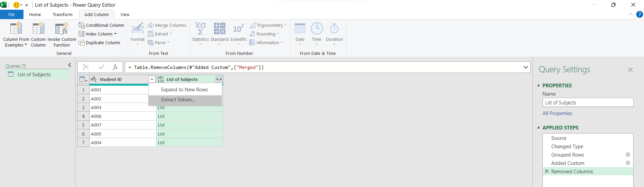Click the A001 cell

pos(119,90)
